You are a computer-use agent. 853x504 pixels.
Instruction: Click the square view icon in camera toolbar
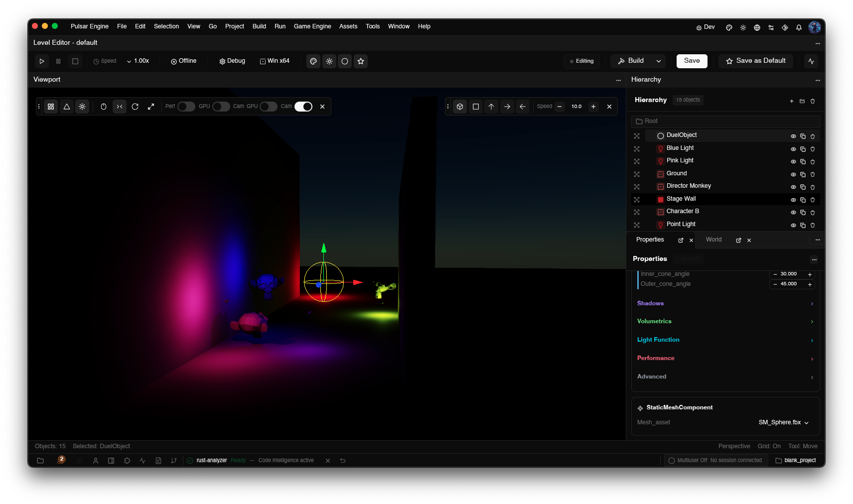[476, 107]
